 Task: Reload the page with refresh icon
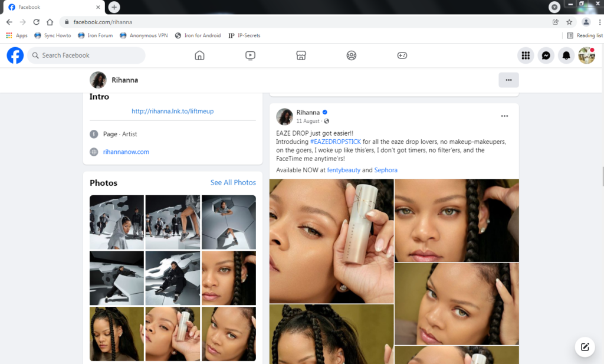[36, 22]
